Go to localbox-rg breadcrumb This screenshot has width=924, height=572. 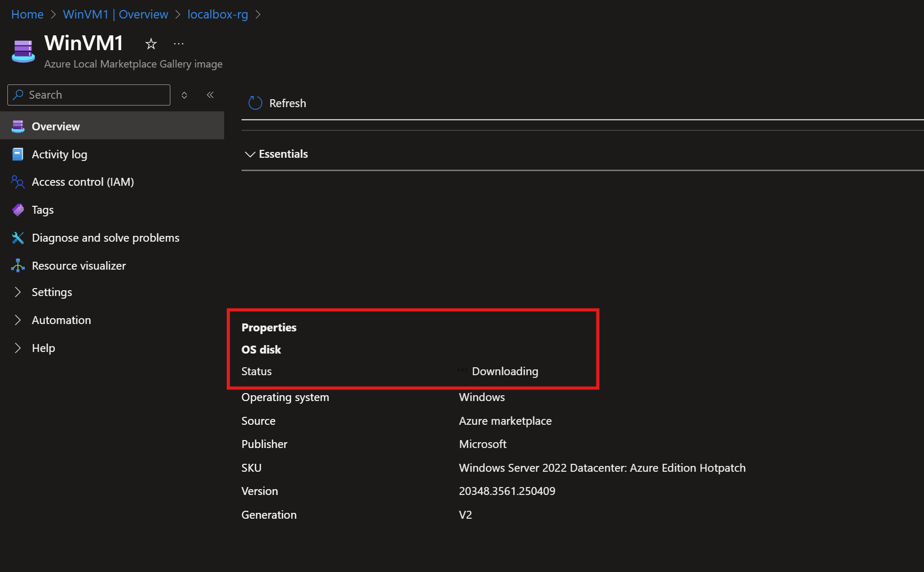click(x=218, y=14)
